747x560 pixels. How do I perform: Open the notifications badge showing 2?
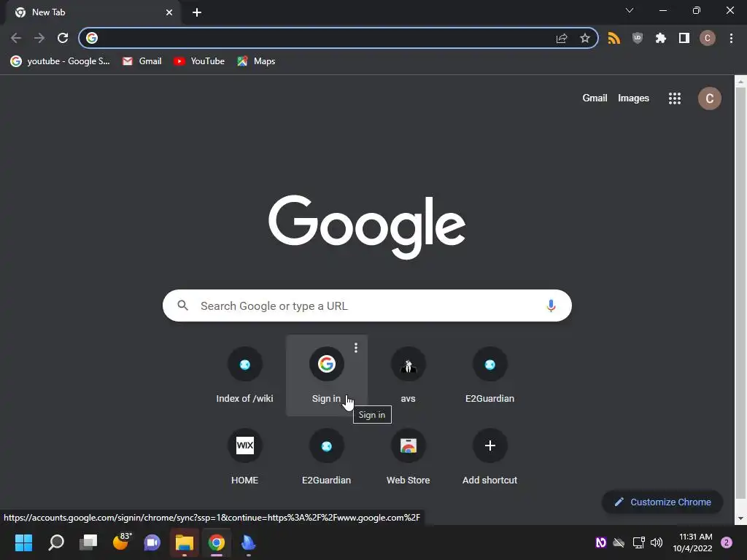coord(727,542)
